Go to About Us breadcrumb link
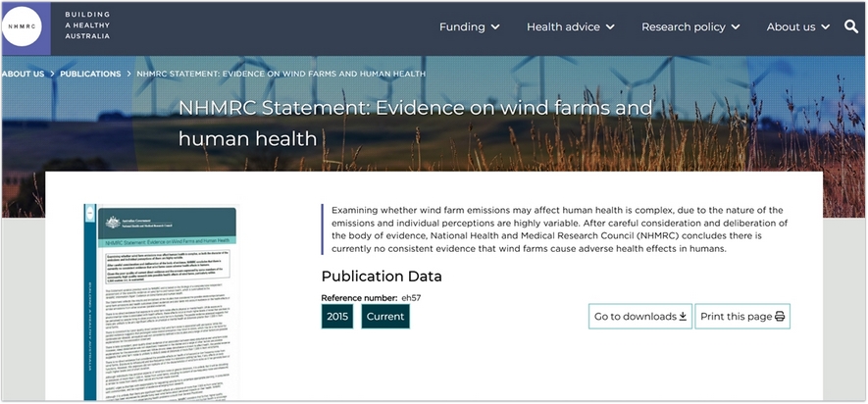Image resolution: width=868 pixels, height=404 pixels. coord(22,74)
